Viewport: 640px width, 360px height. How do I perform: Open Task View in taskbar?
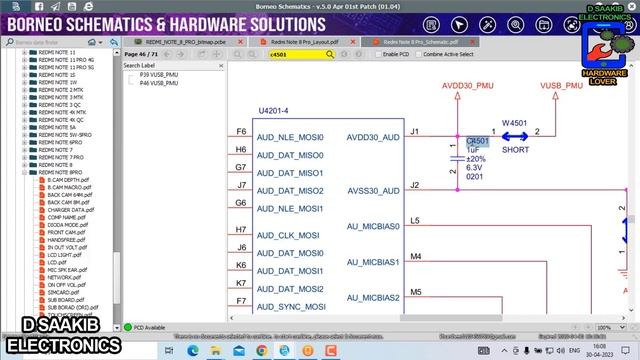coord(169,350)
